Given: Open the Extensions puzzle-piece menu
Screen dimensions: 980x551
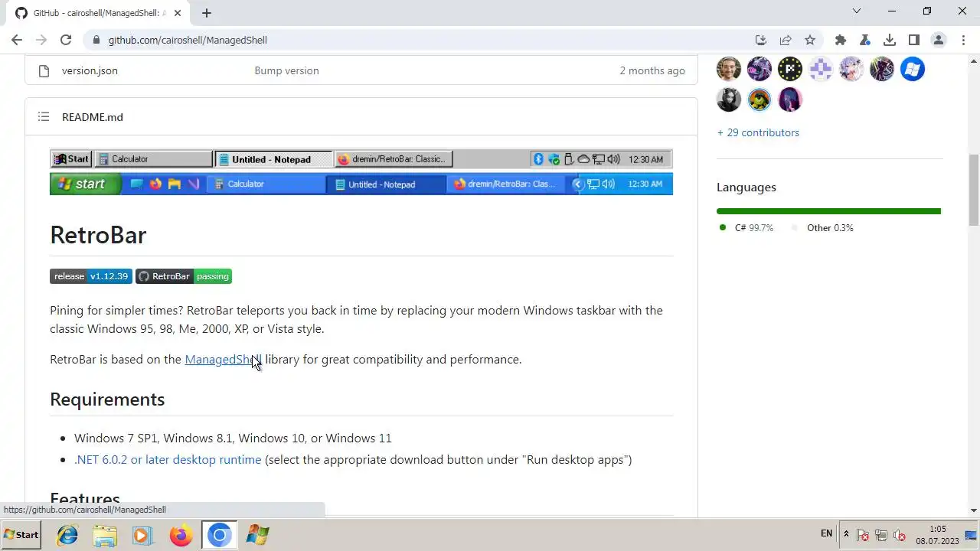Looking at the screenshot, I should coord(841,40).
